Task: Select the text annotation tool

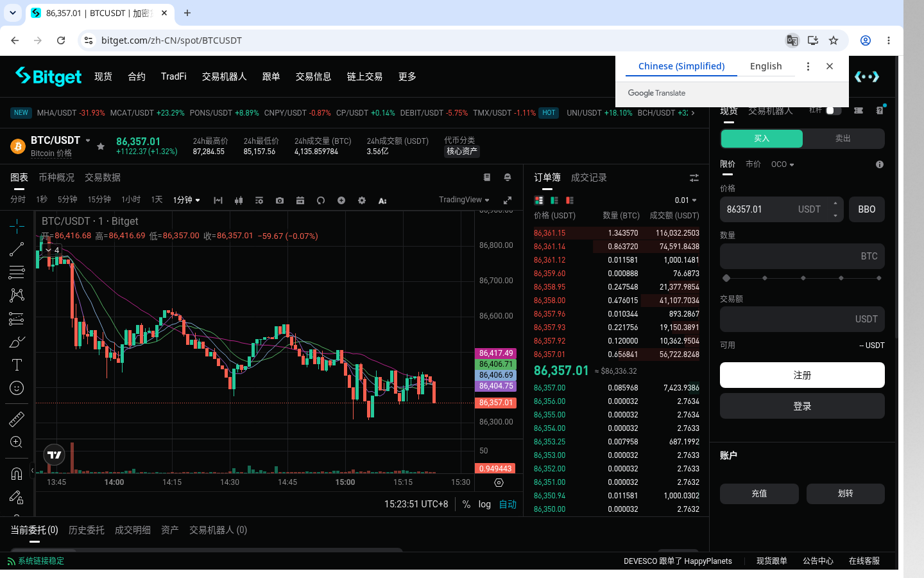Action: 17,365
